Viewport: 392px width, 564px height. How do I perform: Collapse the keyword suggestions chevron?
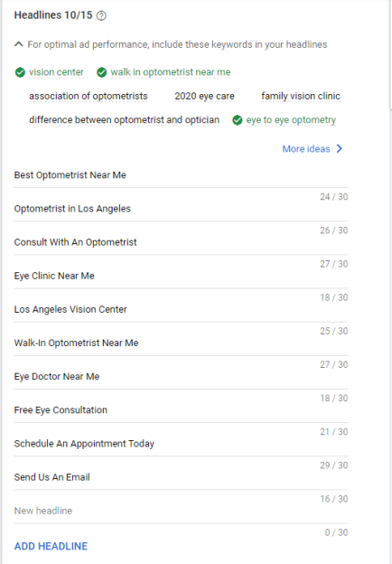[x=19, y=44]
